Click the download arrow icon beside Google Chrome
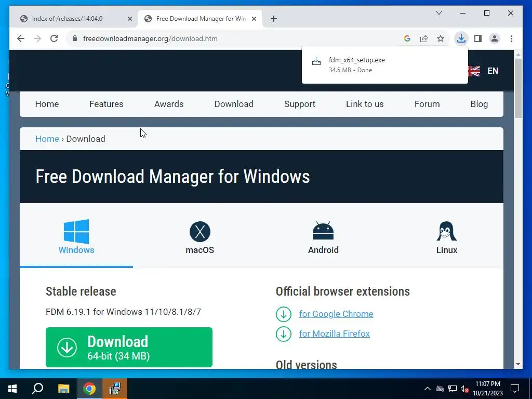This screenshot has height=399, width=532. click(284, 314)
